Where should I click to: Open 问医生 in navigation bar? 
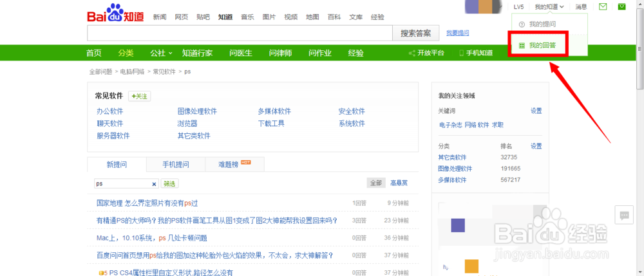241,53
